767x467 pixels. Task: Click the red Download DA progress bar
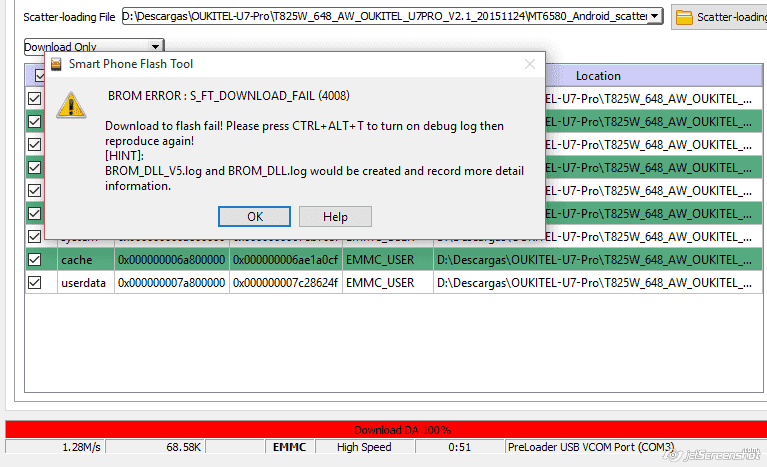pyautogui.click(x=386, y=429)
